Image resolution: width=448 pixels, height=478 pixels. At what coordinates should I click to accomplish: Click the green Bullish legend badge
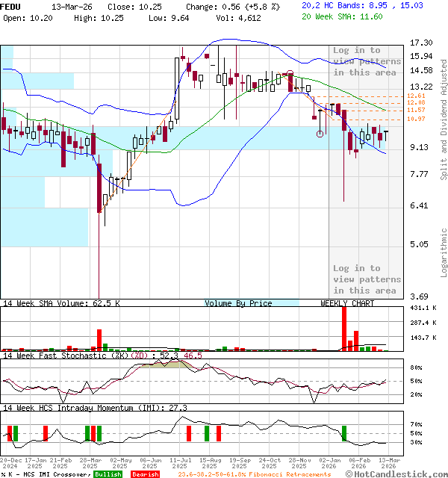coord(108,474)
